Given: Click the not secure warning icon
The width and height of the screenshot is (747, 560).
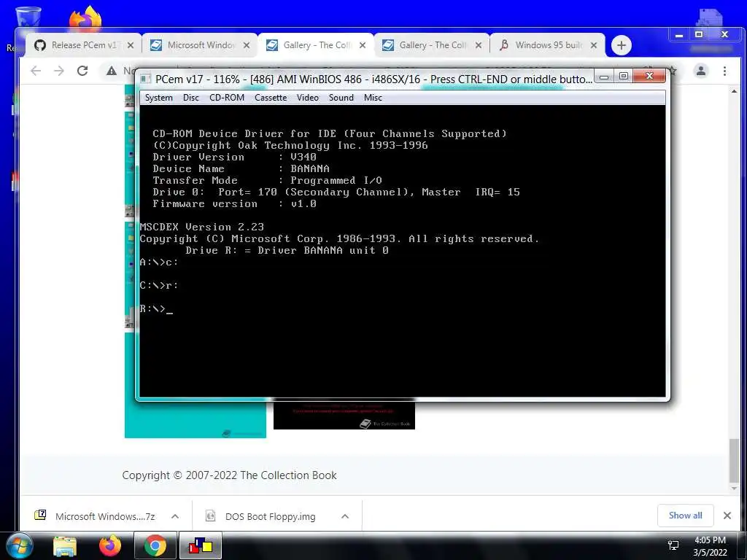Looking at the screenshot, I should 112,71.
